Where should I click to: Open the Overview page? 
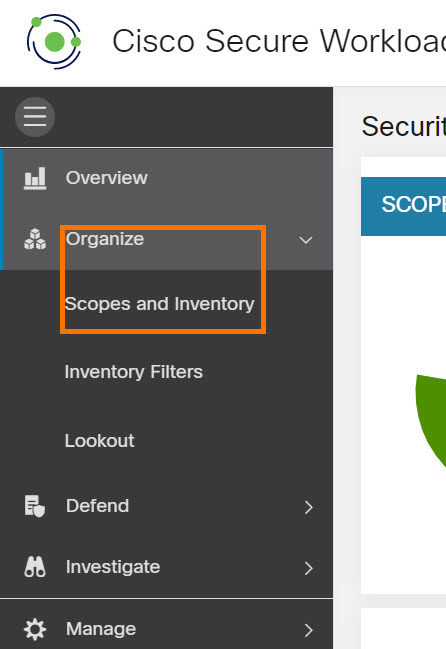pyautogui.click(x=106, y=178)
